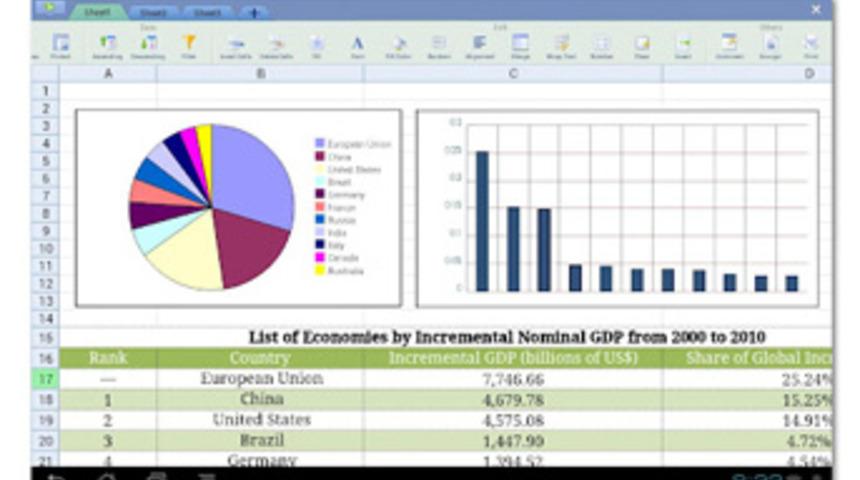The image size is (860, 480).
Task: Click the Merge cells icon
Action: click(x=520, y=44)
